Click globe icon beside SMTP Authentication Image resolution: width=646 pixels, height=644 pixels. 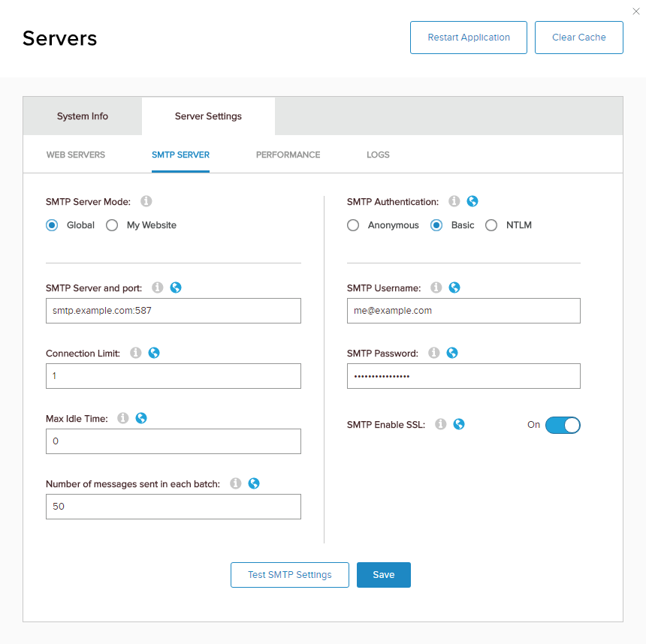(472, 201)
